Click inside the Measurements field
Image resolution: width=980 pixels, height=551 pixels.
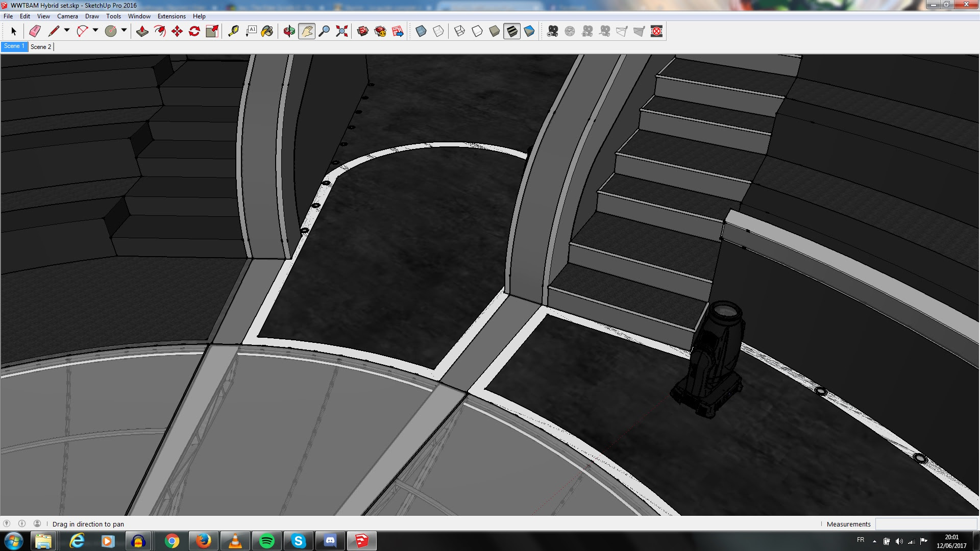coord(926,524)
